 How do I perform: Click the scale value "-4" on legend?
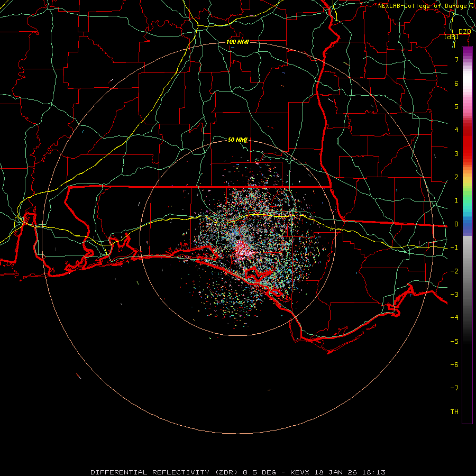point(454,318)
